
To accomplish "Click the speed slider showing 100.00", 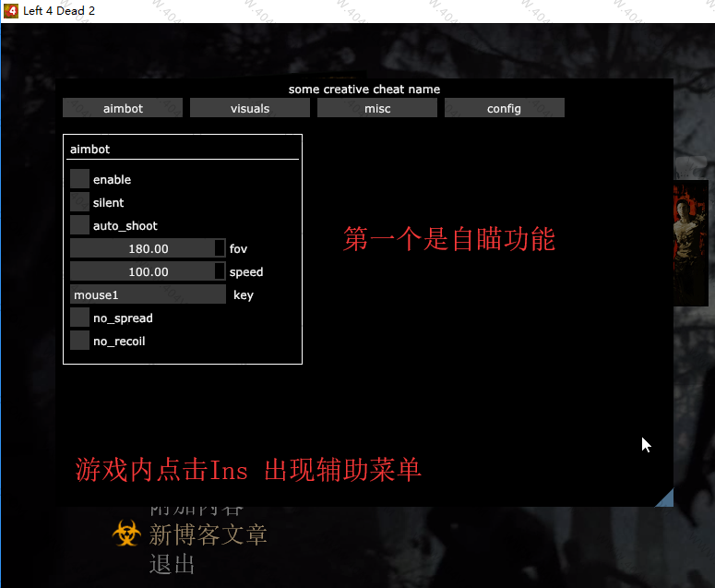I will point(143,271).
